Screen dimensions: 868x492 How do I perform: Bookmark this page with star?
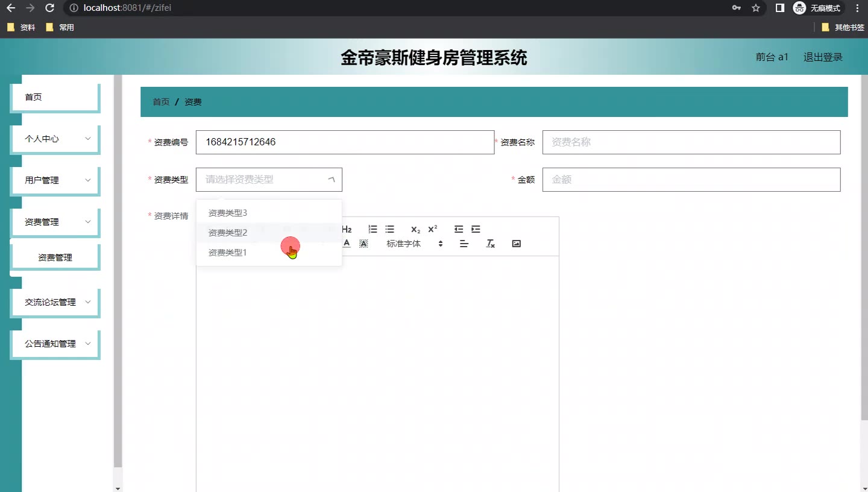tap(756, 8)
